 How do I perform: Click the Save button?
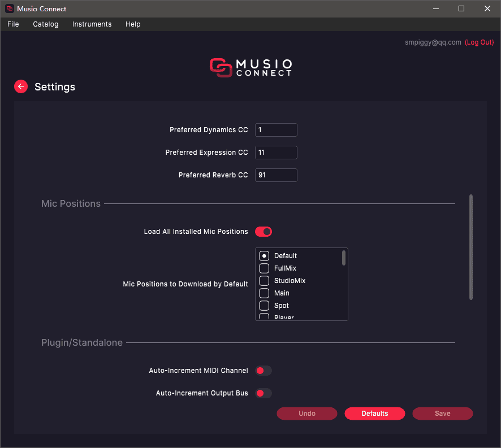pyautogui.click(x=443, y=414)
